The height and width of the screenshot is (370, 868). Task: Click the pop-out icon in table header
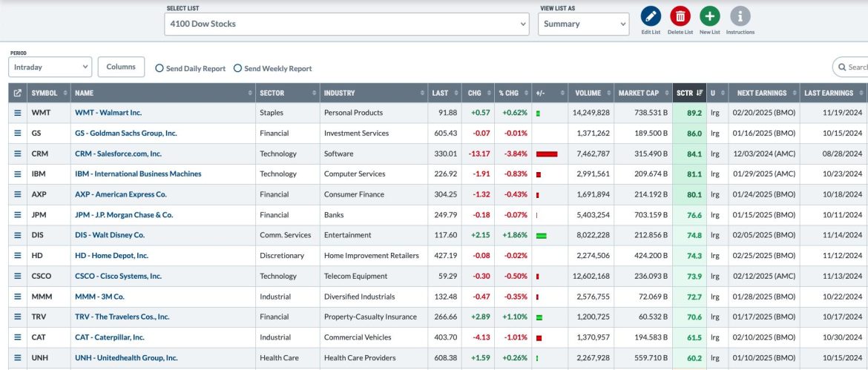coord(17,93)
